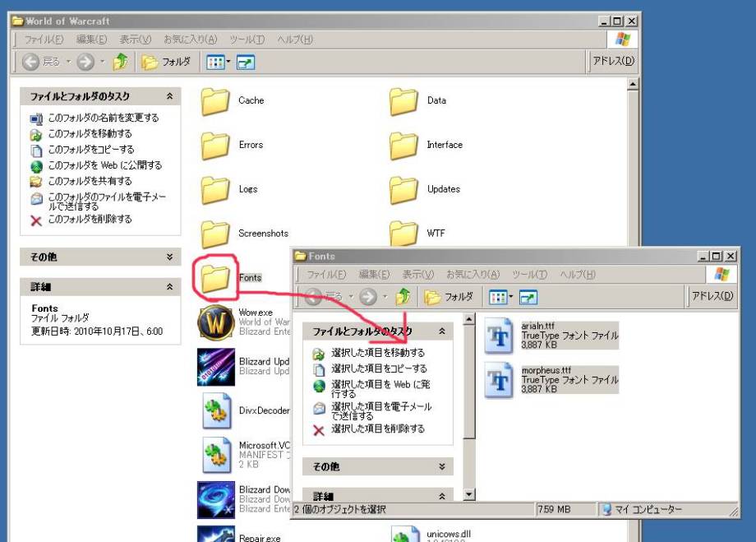This screenshot has height=542, width=756.
Task: Click folder sync icon in World of Warcraft toolbar
Action: (x=246, y=63)
